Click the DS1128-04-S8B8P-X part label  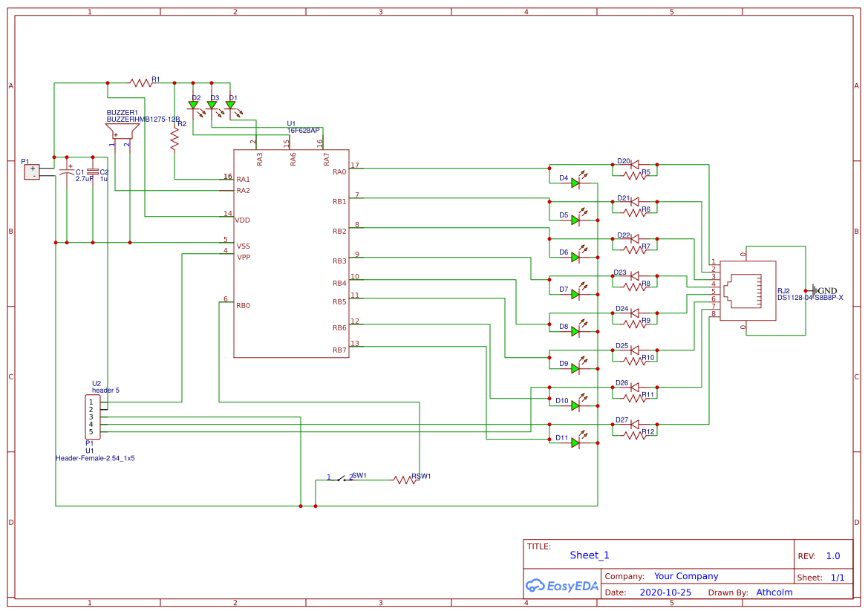click(810, 298)
